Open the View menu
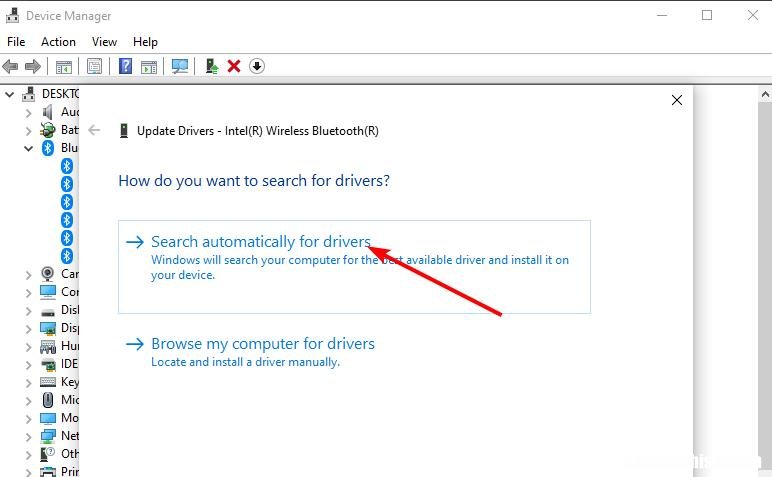The image size is (772, 477). coord(104,42)
